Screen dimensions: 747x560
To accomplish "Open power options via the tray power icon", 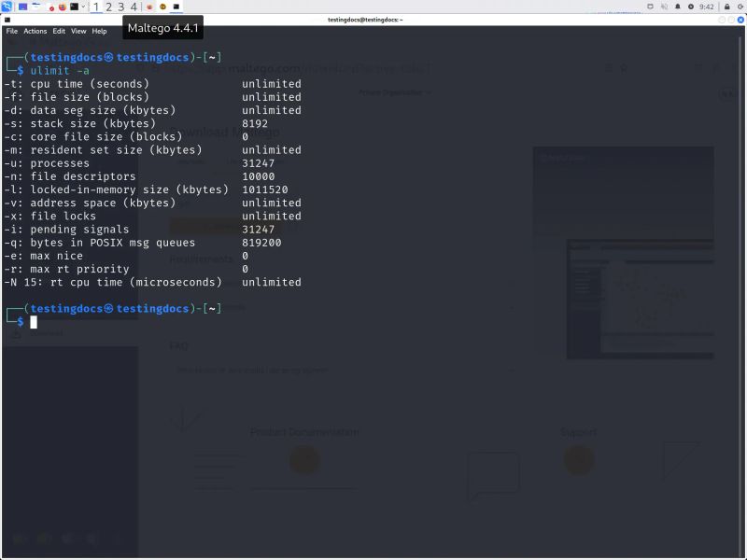I will [740, 5].
